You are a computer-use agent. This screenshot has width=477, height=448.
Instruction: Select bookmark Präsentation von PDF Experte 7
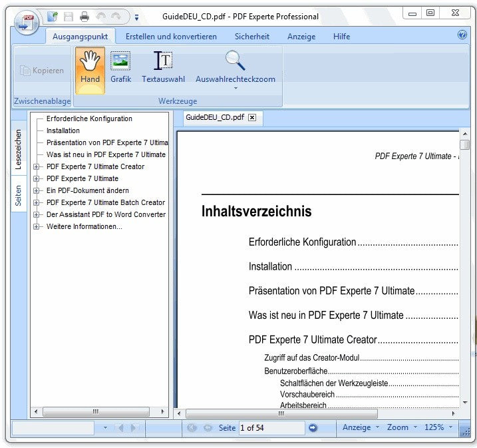click(107, 142)
